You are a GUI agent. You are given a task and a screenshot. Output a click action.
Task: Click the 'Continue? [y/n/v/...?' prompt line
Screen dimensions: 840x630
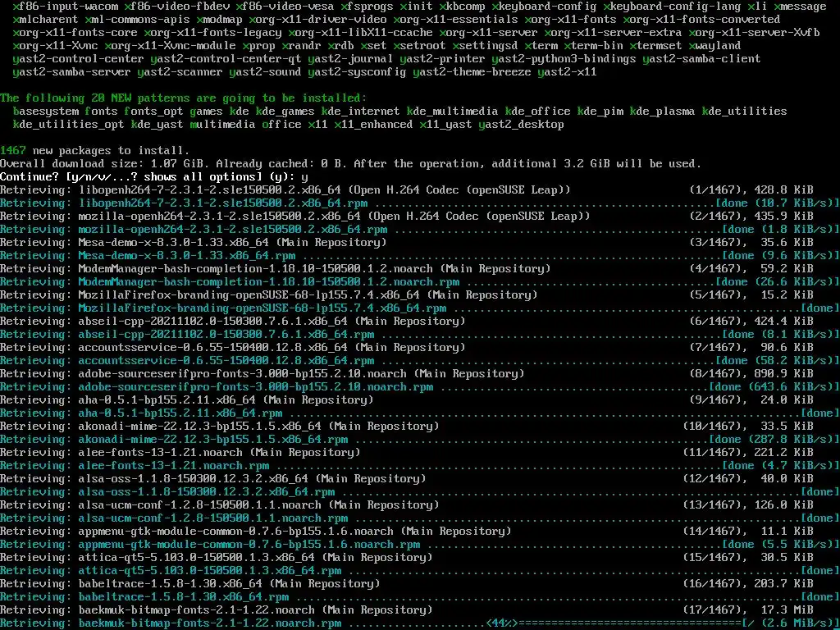(153, 177)
